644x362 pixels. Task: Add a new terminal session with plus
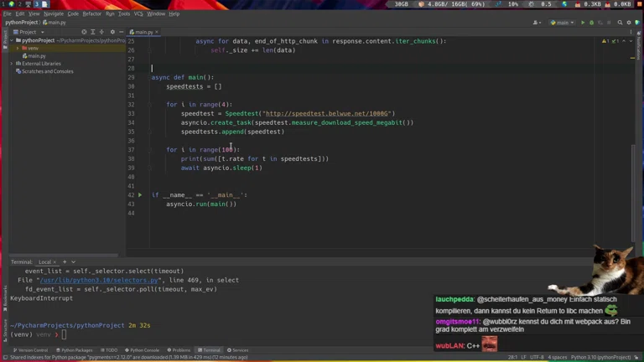65,261
